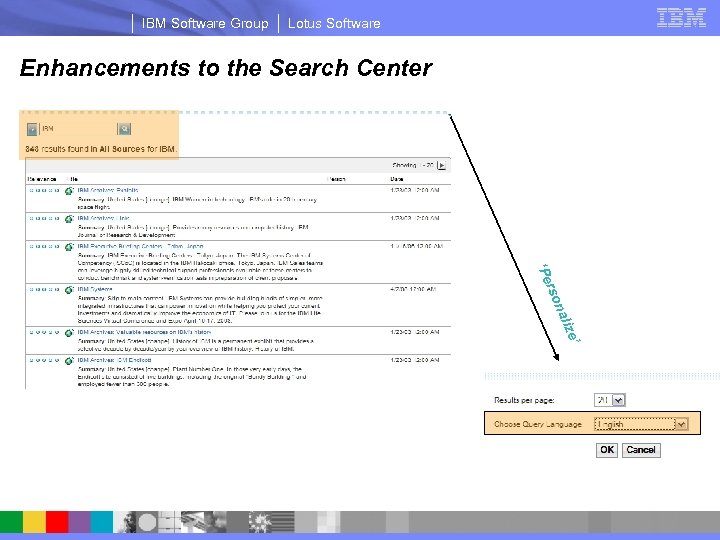
Task: Click relevance stars of the IBM Endicott row
Action: 44,360
